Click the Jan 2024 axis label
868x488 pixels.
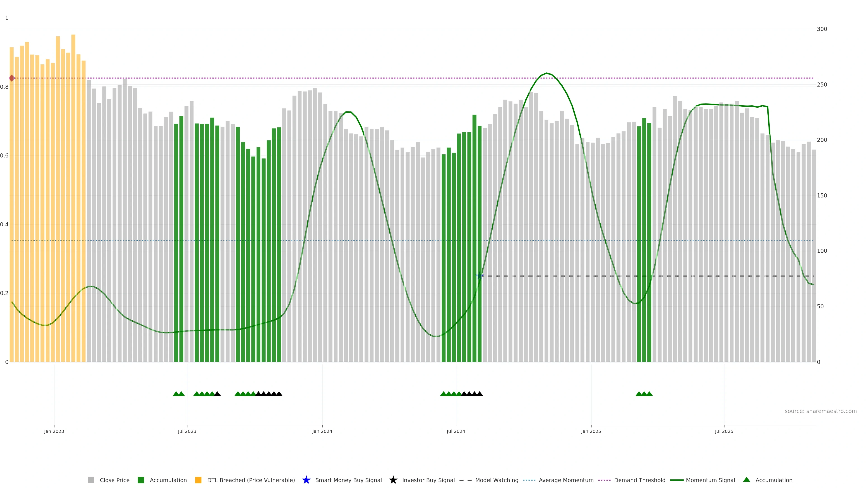point(322,432)
